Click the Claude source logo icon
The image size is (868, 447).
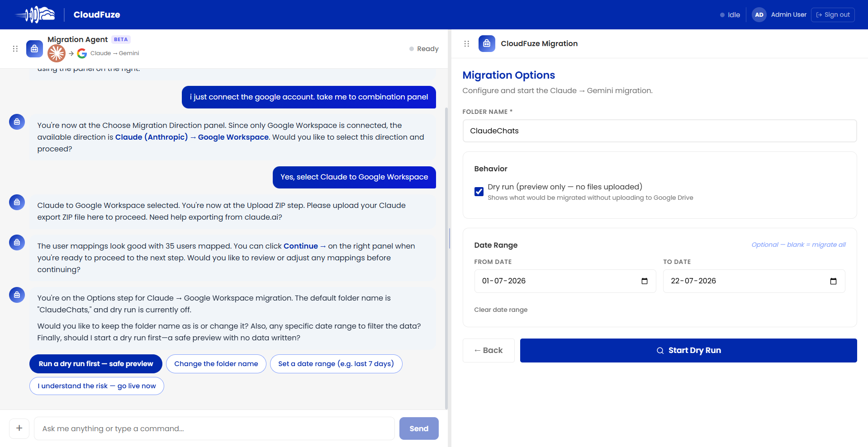pos(57,53)
